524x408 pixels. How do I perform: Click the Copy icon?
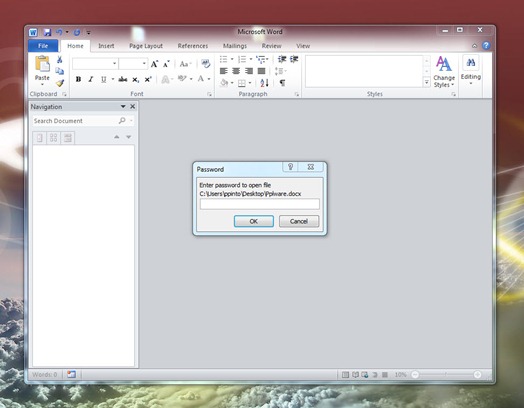(59, 71)
